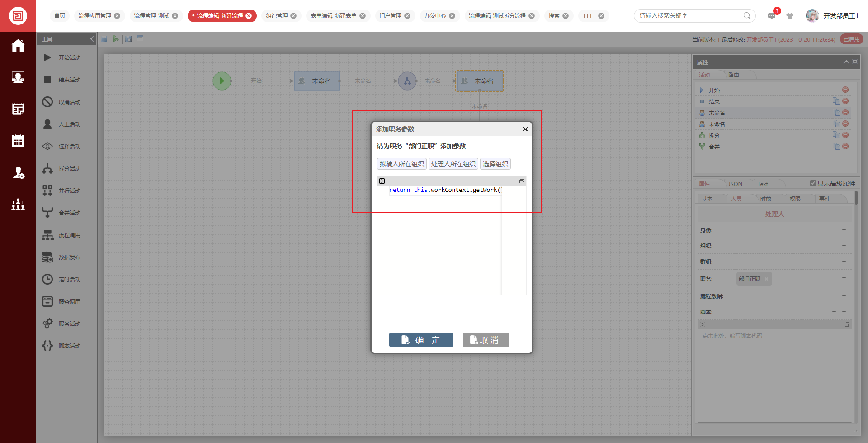Image resolution: width=868 pixels, height=443 pixels.
Task: Maximize the 属性 properties panel
Action: click(855, 62)
